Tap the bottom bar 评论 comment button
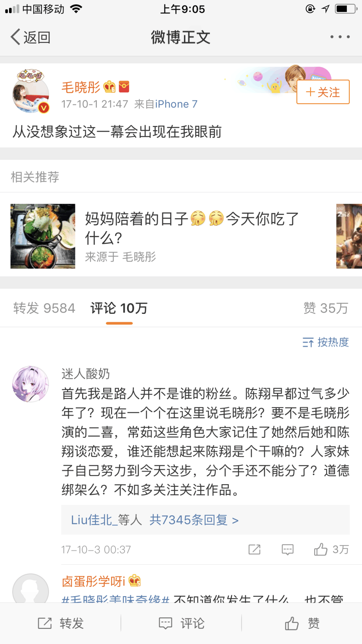Screen dimensions: 362x644 pos(181,623)
